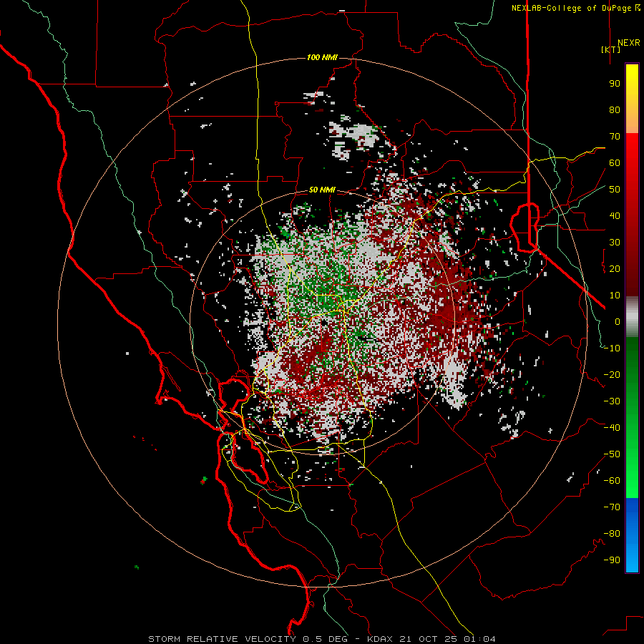Click the 70 value on the velocity scale

(x=615, y=137)
